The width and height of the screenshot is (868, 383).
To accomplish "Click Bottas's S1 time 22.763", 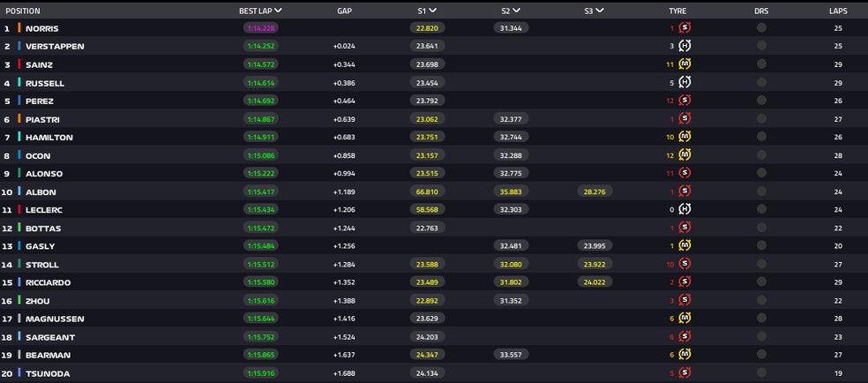I will [427, 228].
